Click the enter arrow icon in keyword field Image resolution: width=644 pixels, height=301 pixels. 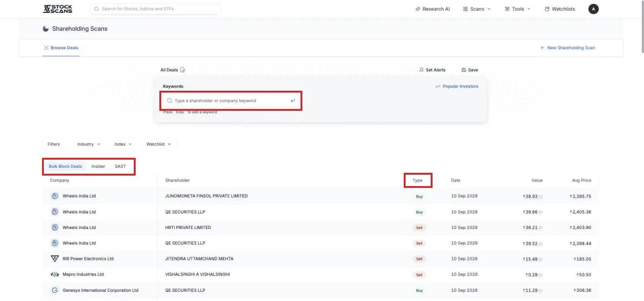293,101
